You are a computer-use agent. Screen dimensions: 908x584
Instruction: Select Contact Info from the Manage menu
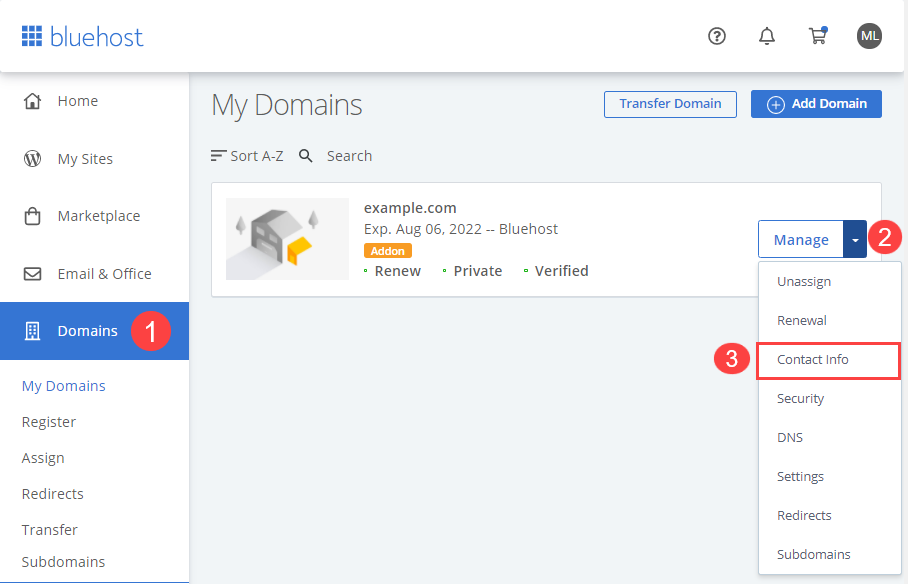coord(829,360)
